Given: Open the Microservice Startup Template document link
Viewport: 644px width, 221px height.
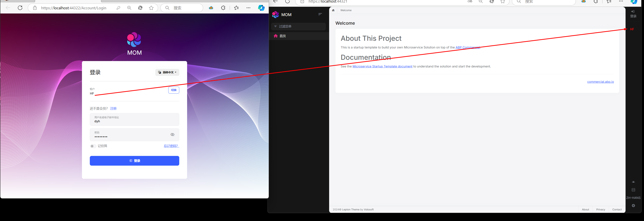Looking at the screenshot, I should [x=382, y=66].
